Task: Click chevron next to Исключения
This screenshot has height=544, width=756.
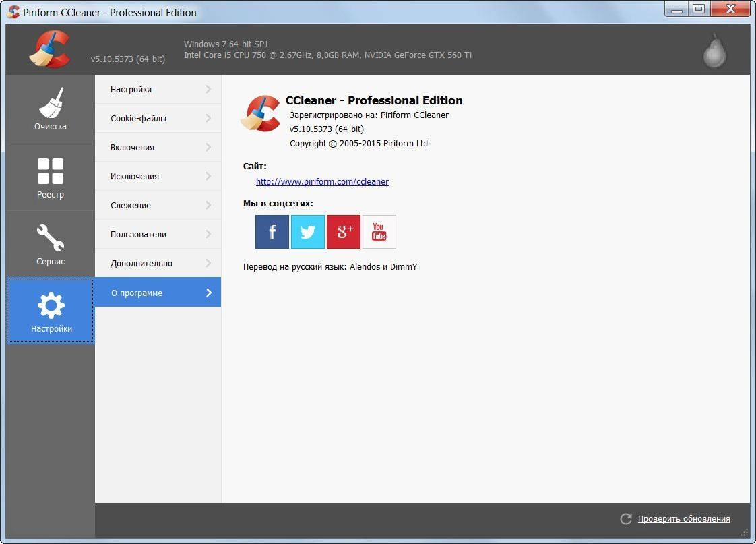Action: (x=208, y=176)
